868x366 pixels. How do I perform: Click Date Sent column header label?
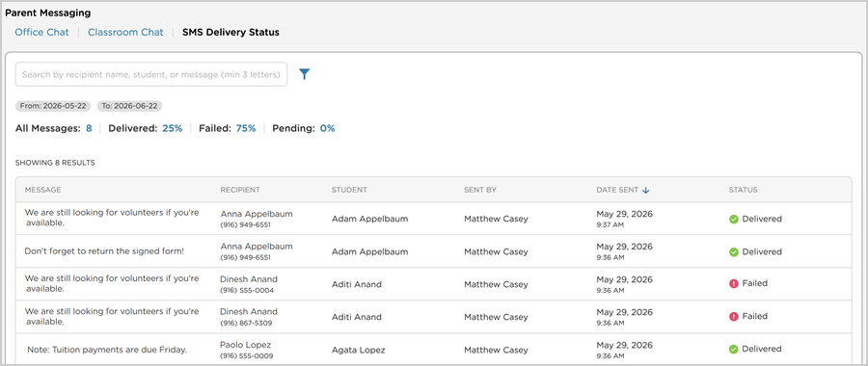point(617,190)
